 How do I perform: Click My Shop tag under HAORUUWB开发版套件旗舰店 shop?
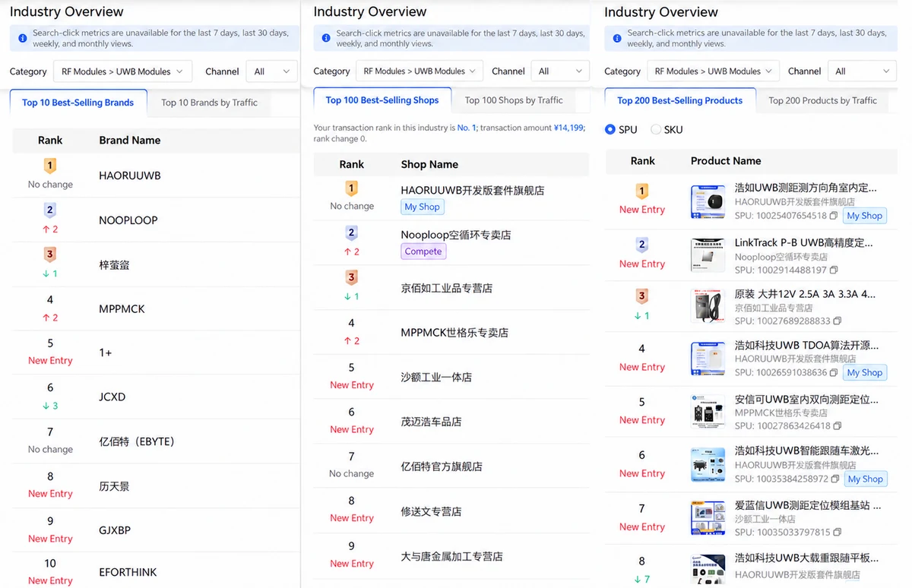(x=422, y=207)
